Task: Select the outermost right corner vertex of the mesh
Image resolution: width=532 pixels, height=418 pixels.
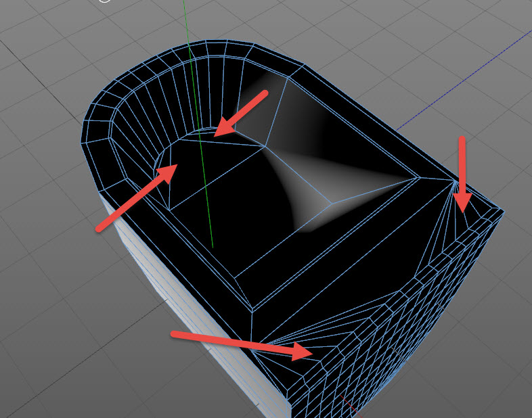Action: click(504, 212)
